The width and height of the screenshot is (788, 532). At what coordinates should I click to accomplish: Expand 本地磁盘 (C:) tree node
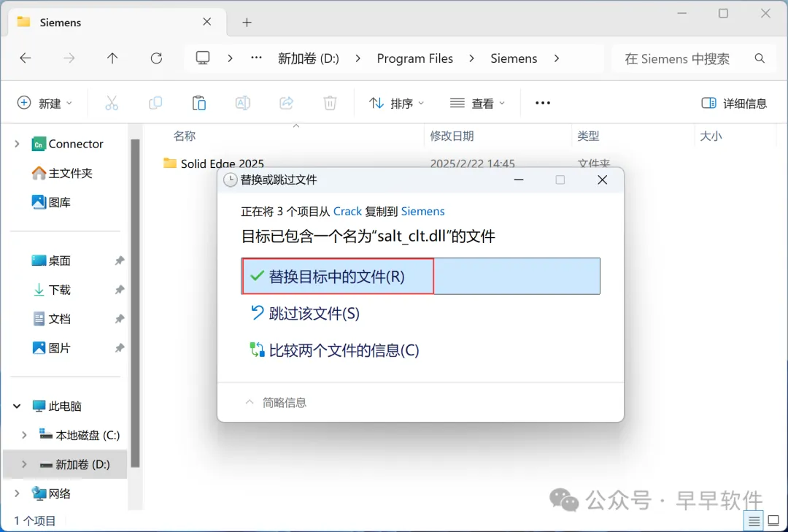click(23, 435)
